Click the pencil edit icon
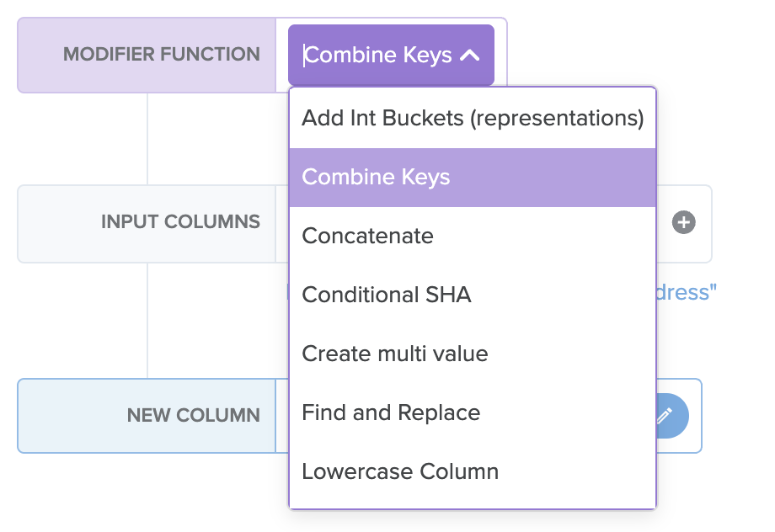This screenshot has height=532, width=775. pos(665,415)
